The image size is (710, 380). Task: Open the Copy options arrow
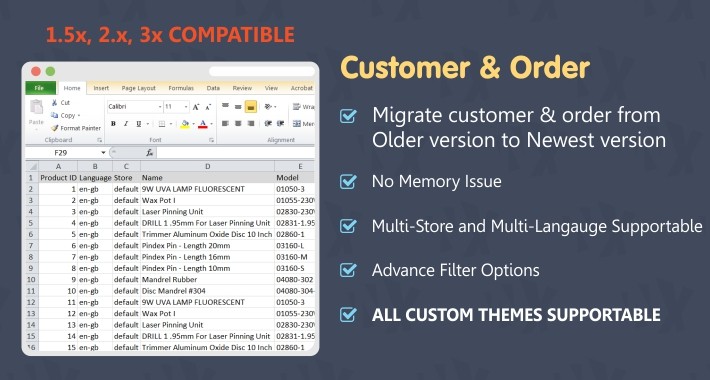(x=78, y=116)
